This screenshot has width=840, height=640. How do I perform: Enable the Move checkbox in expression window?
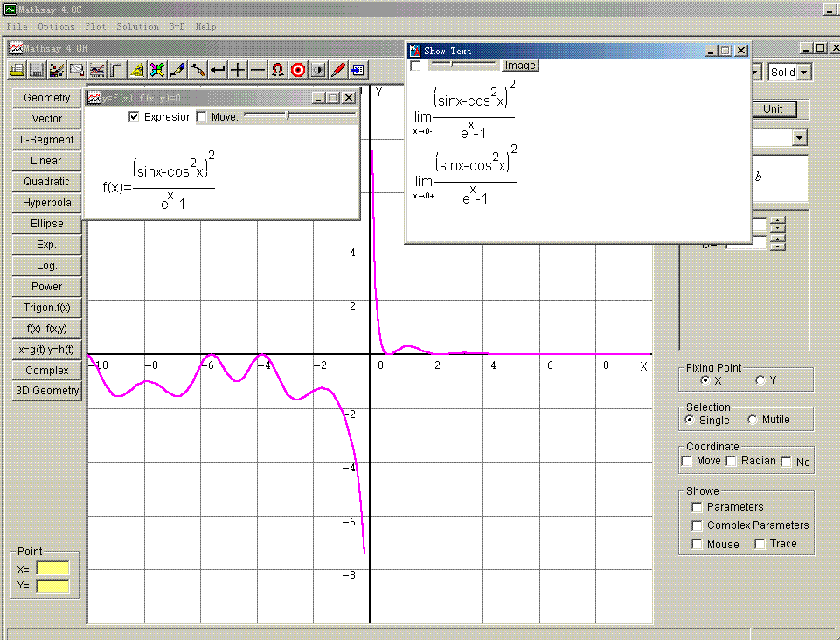[x=201, y=116]
